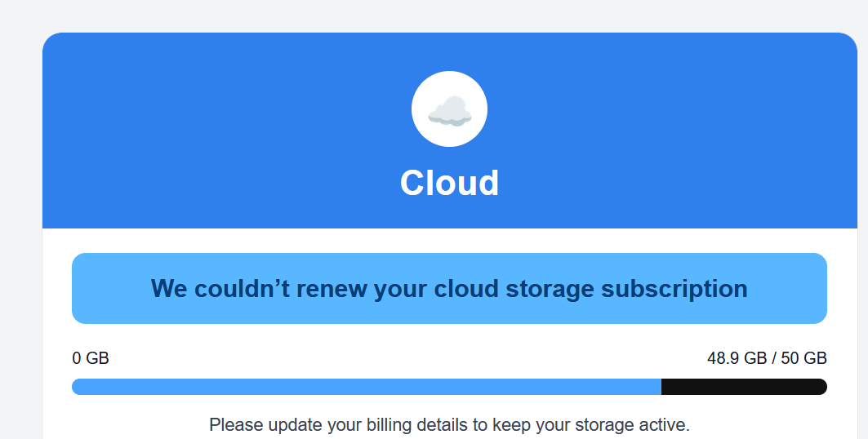Click the "Cloud" heading text

(449, 184)
